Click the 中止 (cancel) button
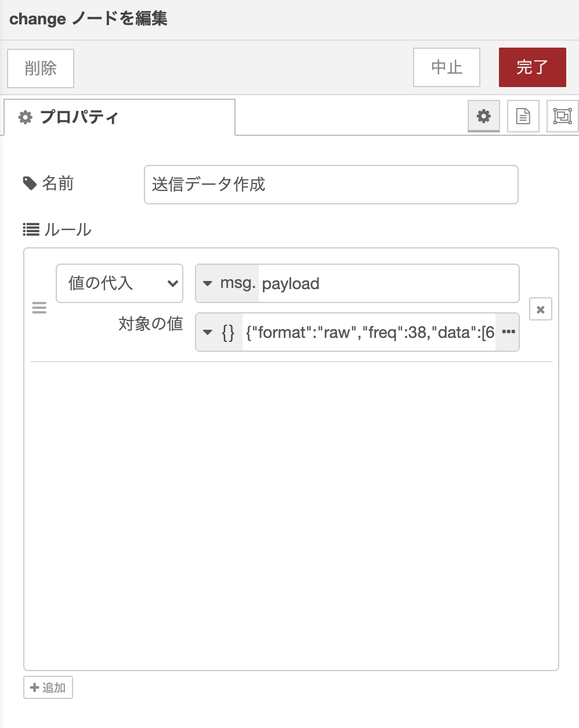This screenshot has width=579, height=728. point(447,67)
